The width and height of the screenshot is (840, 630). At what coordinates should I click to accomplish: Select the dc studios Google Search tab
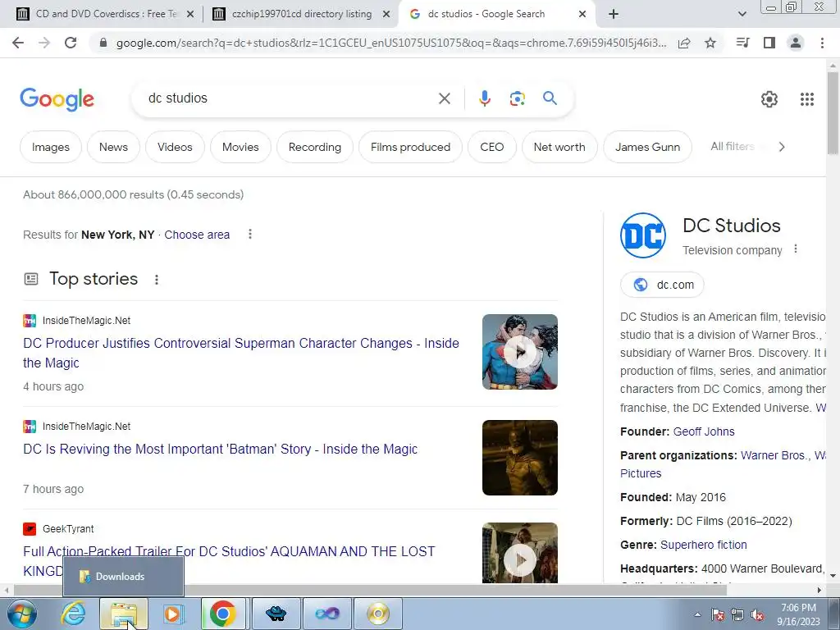(496, 14)
